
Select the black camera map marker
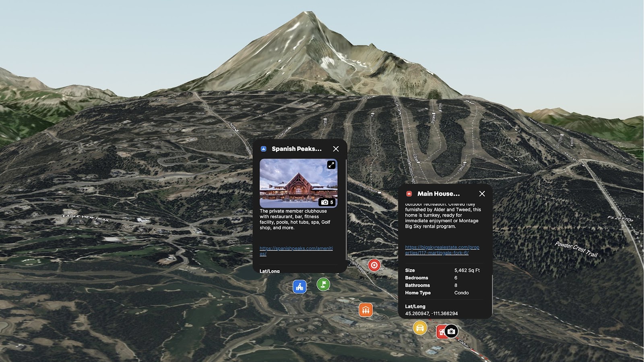tap(451, 331)
